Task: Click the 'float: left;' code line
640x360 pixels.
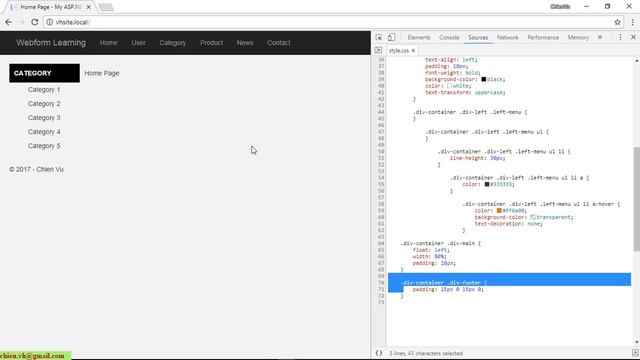Action: (x=431, y=250)
